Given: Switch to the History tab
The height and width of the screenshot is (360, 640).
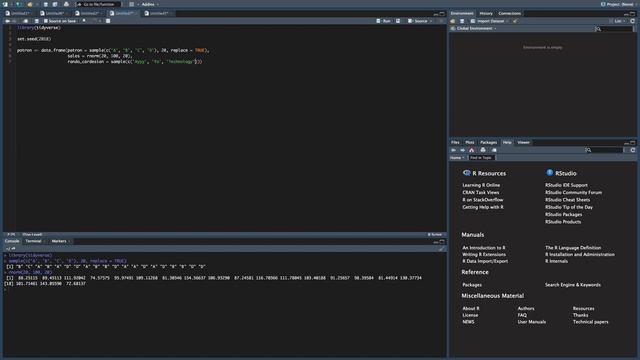Looking at the screenshot, I should [x=486, y=13].
